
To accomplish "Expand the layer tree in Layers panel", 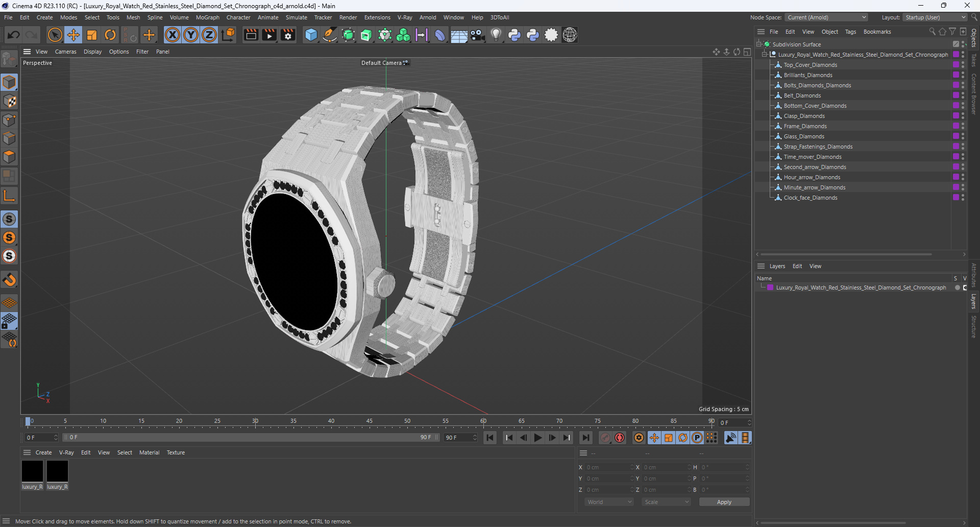I will [763, 287].
